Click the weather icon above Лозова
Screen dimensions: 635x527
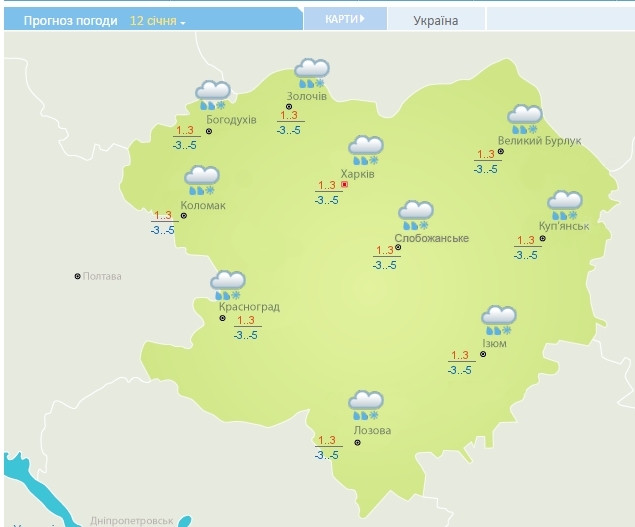[365, 405]
